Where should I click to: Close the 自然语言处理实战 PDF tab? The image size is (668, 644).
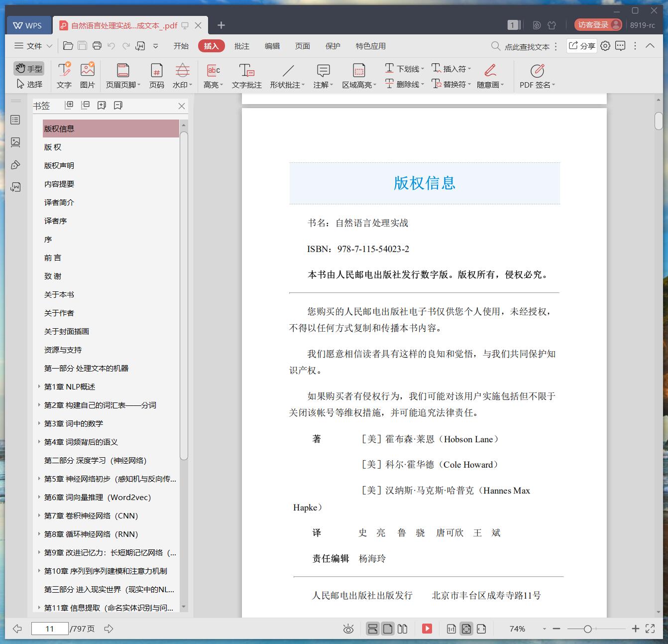click(x=198, y=25)
